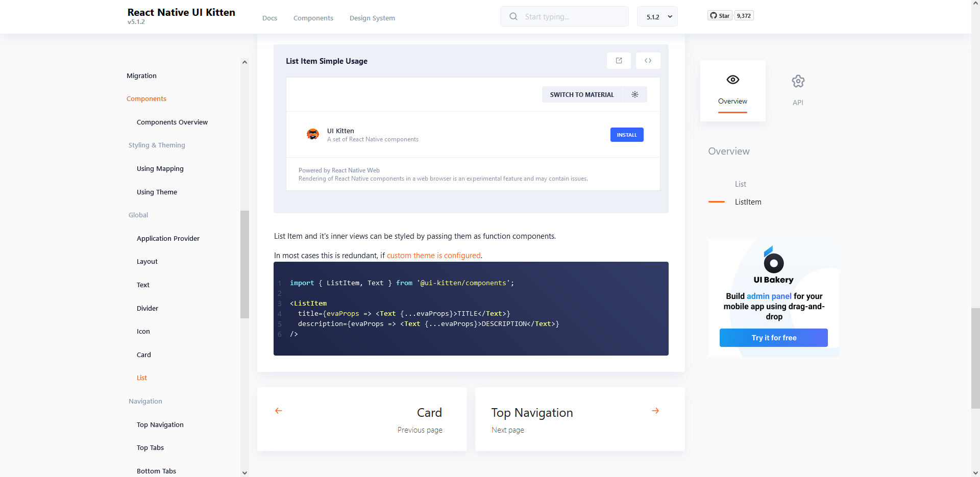Click the right arrow to next page

pyautogui.click(x=655, y=411)
